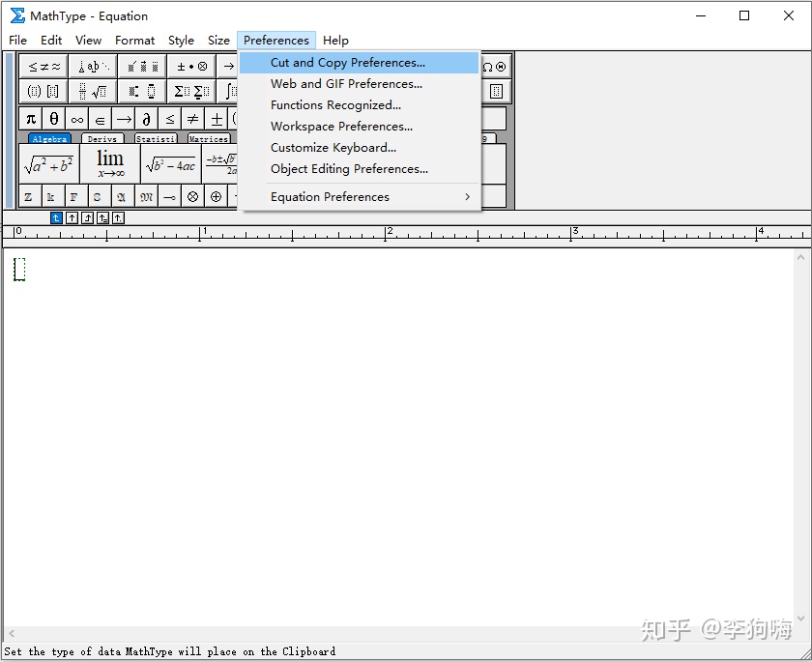The image size is (812, 662).
Task: Insert the partial derivative symbol
Action: click(x=147, y=119)
